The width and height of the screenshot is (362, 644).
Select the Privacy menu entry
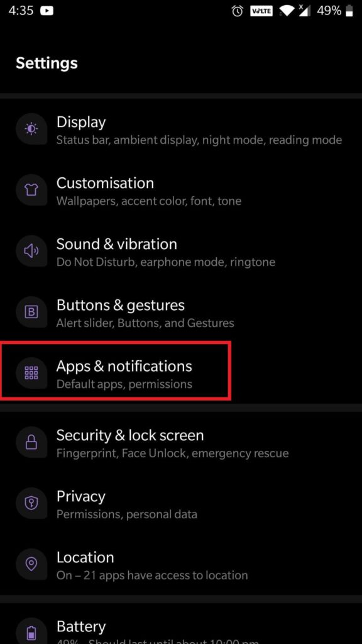181,504
